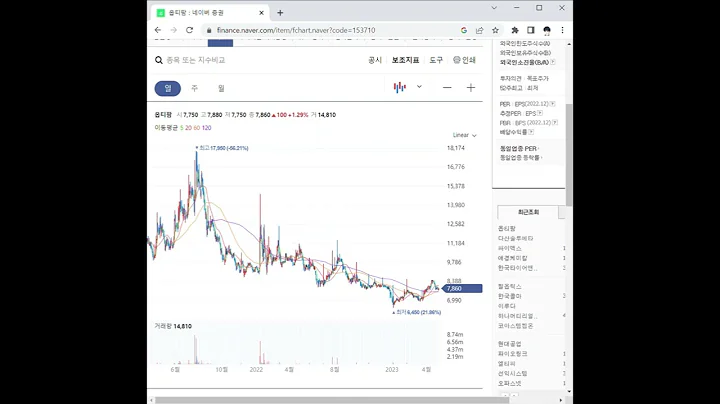Open 한국타이어앤 in recent list

[518, 268]
